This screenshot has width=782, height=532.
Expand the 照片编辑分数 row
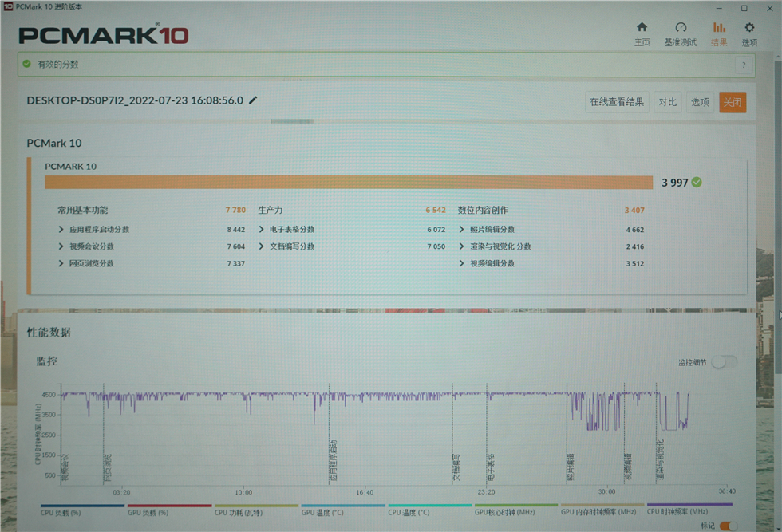[461, 230]
